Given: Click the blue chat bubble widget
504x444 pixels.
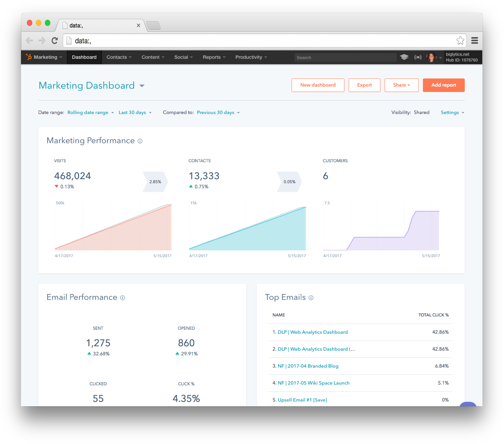Looking at the screenshot, I should click(468, 404).
